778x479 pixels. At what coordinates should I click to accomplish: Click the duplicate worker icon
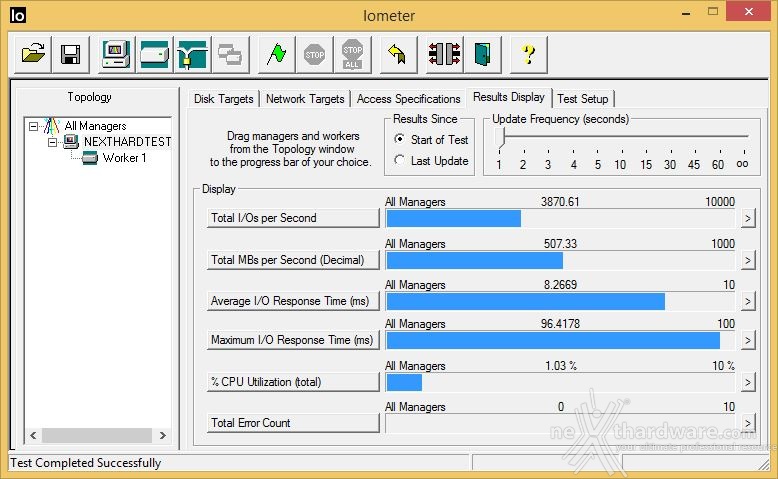(230, 54)
